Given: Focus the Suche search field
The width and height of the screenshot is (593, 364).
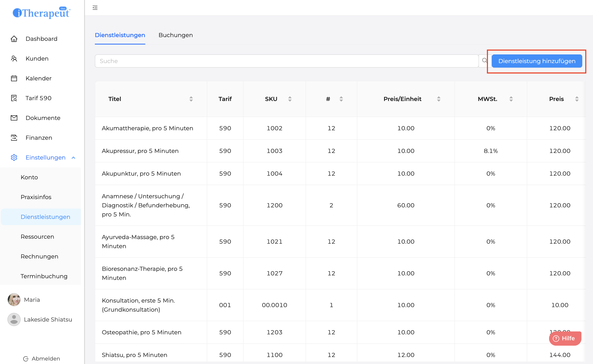Looking at the screenshot, I should tap(287, 61).
